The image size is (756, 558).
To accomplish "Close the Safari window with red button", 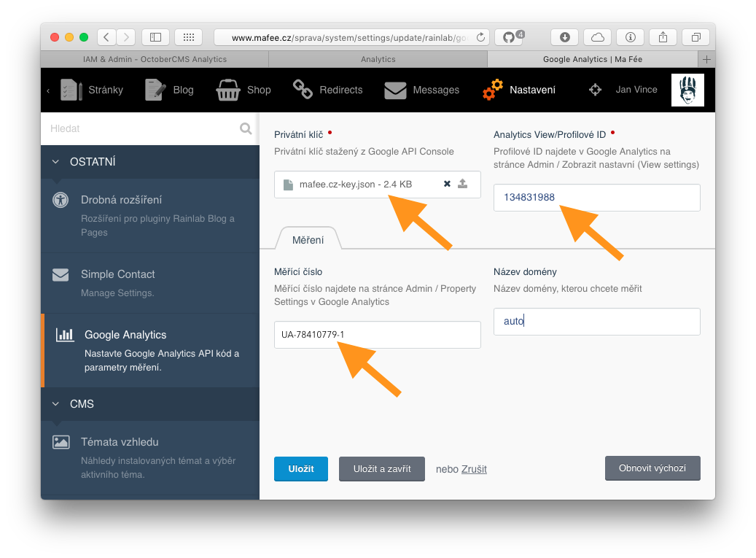I will [x=55, y=37].
